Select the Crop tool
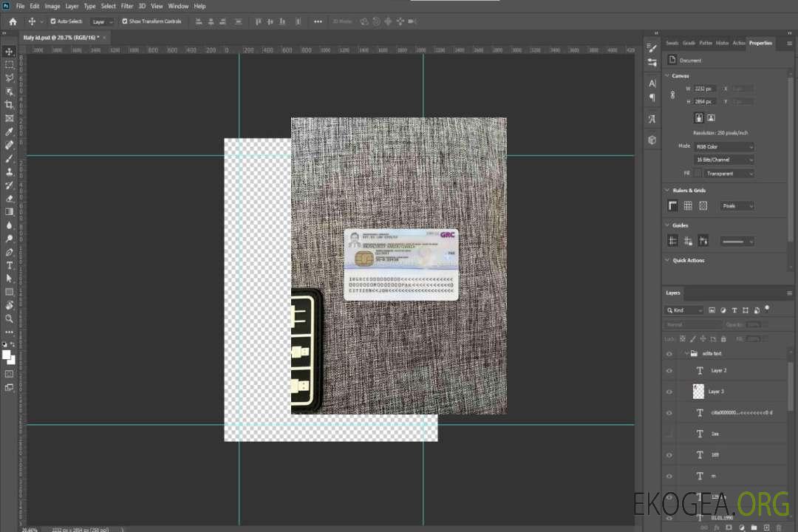Image resolution: width=798 pixels, height=532 pixels. pyautogui.click(x=10, y=105)
